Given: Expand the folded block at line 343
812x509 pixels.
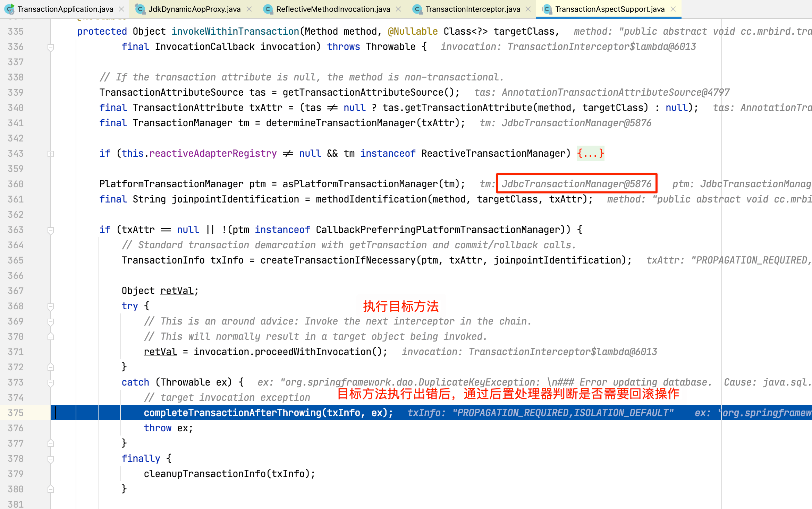Looking at the screenshot, I should pos(51,154).
